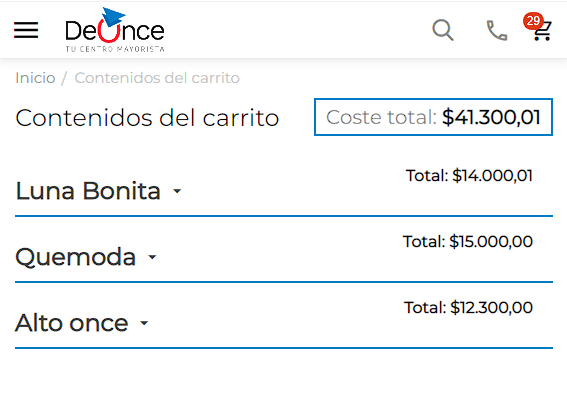
Task: Click the Quemoda section title
Action: coord(76,257)
